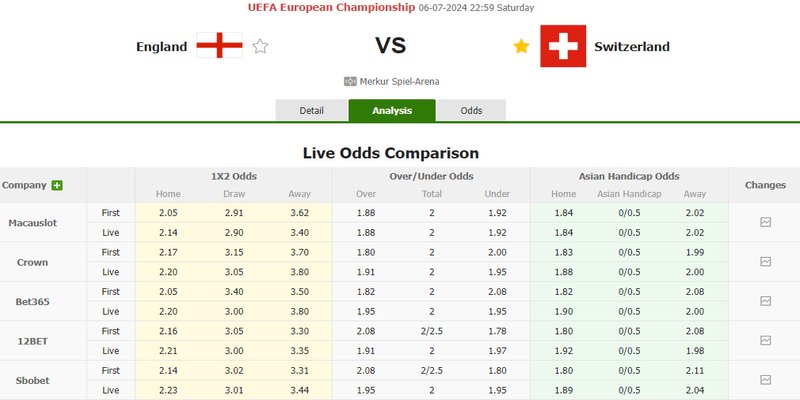Toggle favorite star next to England

[260, 46]
